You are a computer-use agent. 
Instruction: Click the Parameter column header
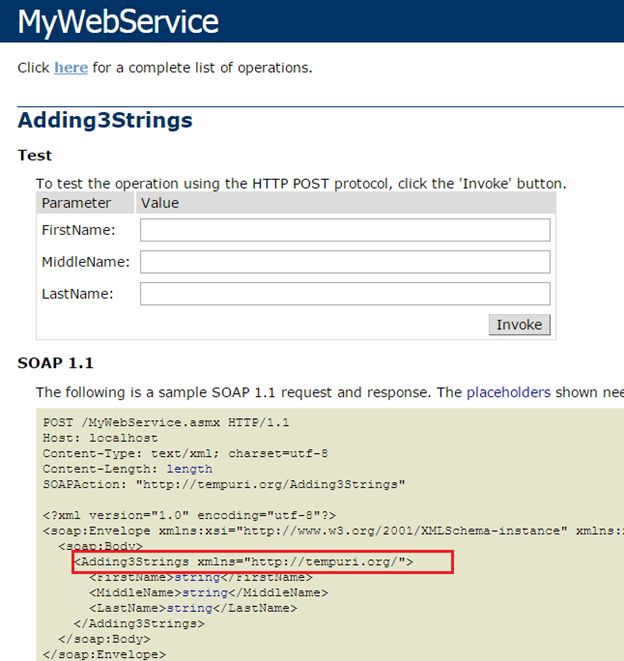pyautogui.click(x=76, y=203)
